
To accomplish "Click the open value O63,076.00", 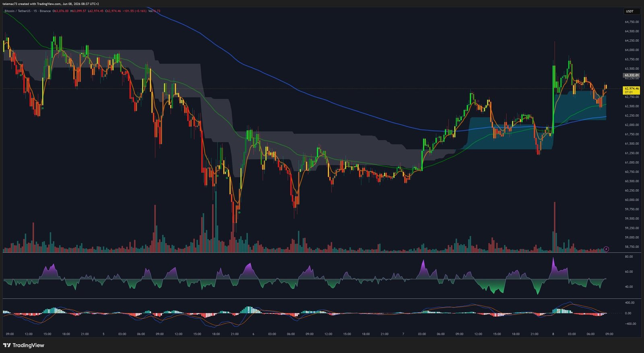I will (61, 11).
